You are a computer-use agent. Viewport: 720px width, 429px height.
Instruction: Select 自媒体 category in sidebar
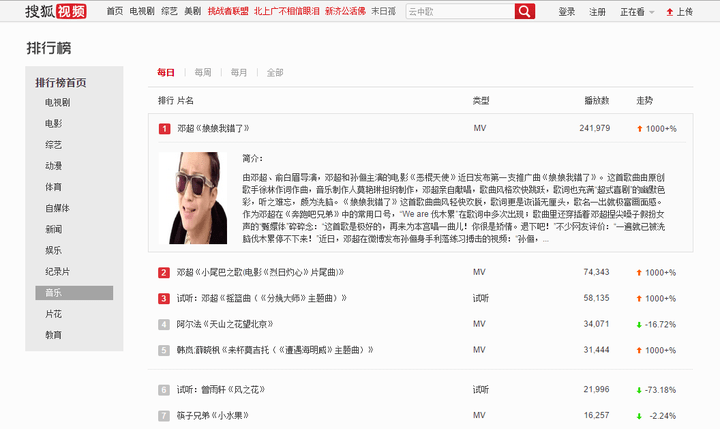(x=57, y=208)
